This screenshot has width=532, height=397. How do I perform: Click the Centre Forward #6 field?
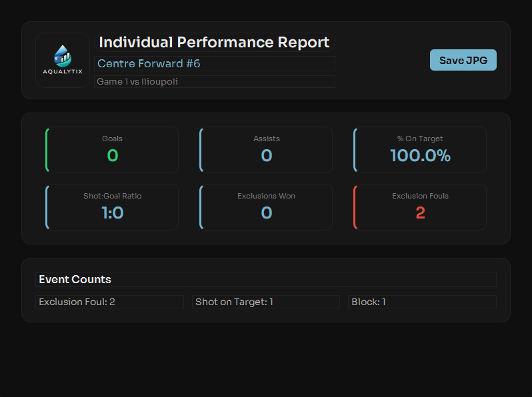[x=215, y=63]
